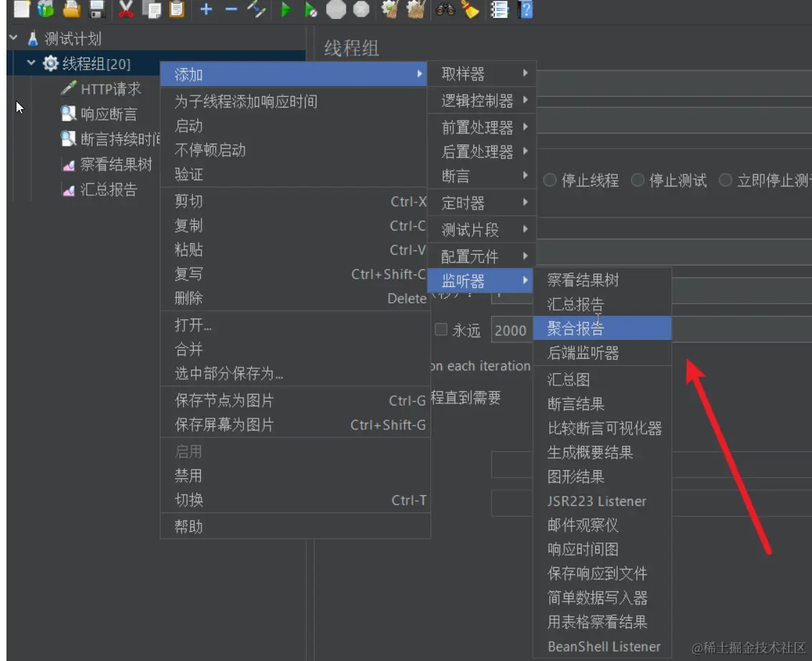Screen dimensions: 812x661
Task: Collapse the 测试计划 tree node
Action: pyautogui.click(x=12, y=36)
